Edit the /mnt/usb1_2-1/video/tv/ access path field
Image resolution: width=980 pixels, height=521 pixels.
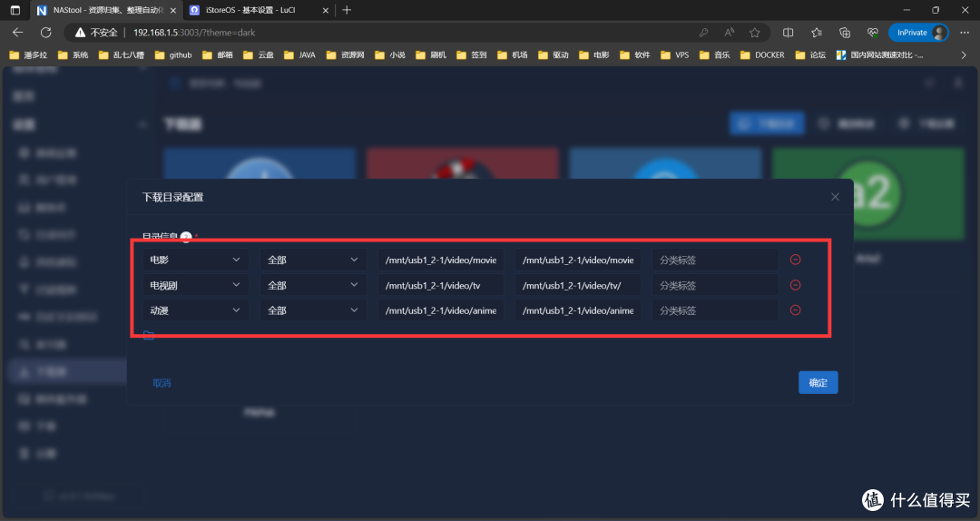coord(577,285)
